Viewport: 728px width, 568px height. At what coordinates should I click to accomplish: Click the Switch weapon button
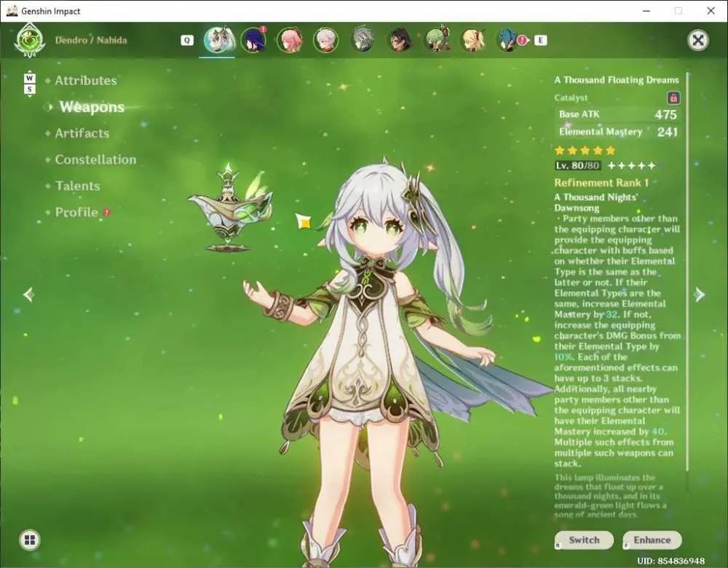pos(584,540)
